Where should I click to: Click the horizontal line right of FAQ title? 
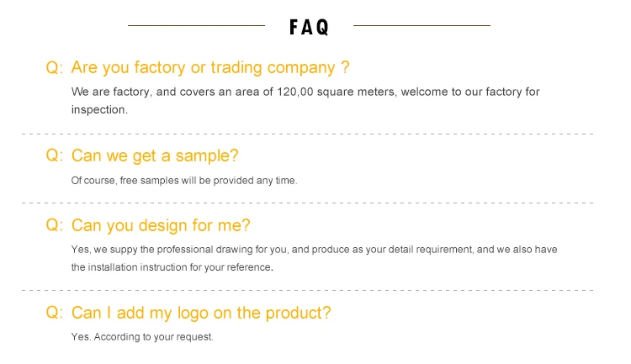pyautogui.click(x=422, y=26)
